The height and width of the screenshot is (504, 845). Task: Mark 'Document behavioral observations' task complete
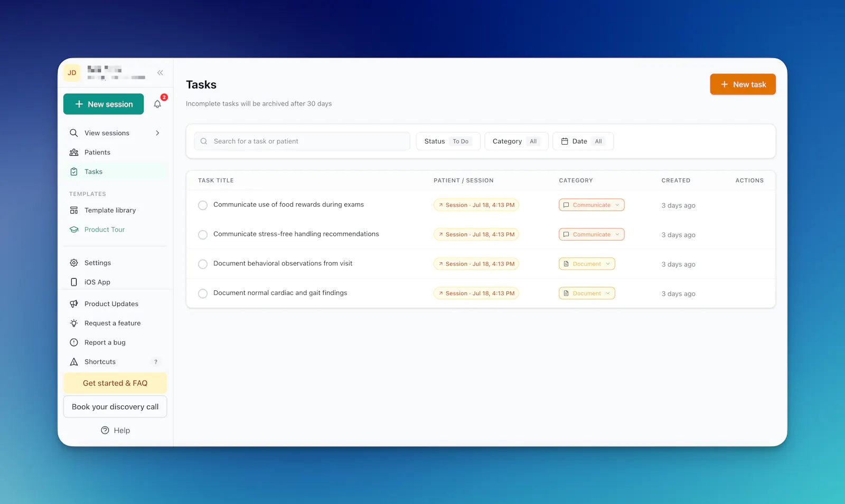coord(203,264)
